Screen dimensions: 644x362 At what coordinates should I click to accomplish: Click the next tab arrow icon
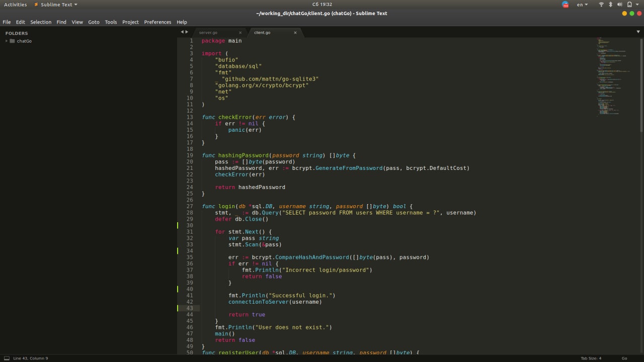coord(187,32)
